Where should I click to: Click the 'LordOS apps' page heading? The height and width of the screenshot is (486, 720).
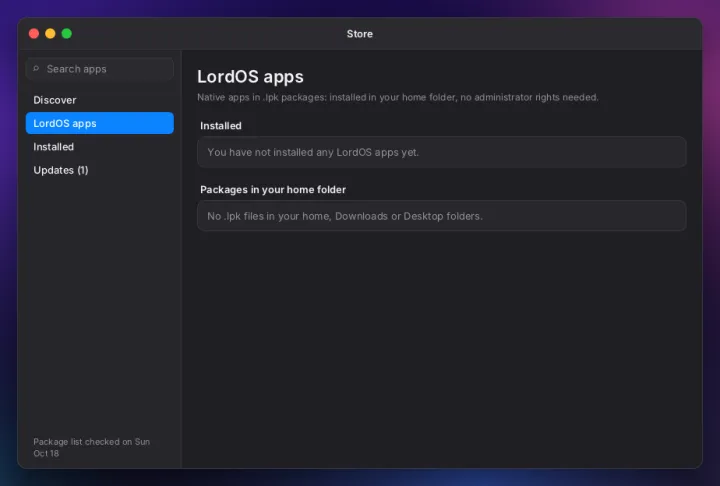[x=250, y=77]
